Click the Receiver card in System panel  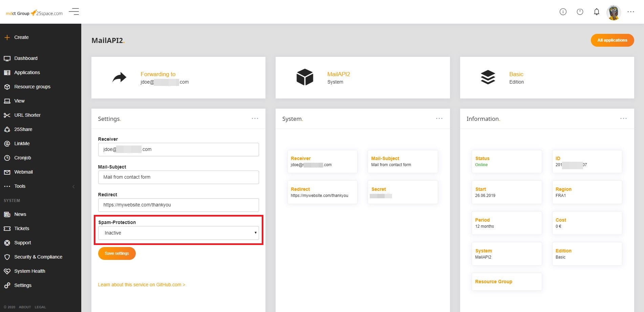pyautogui.click(x=322, y=161)
